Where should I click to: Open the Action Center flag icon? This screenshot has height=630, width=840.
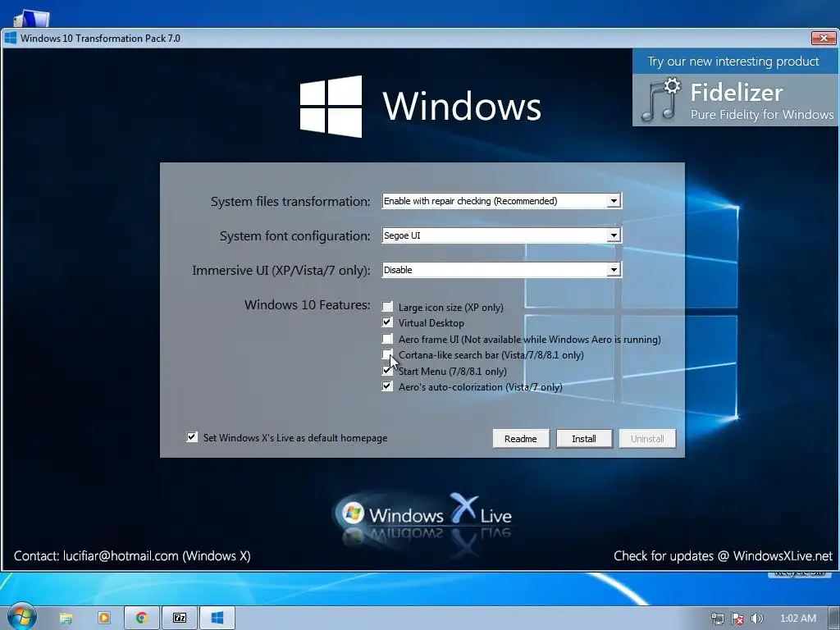pyautogui.click(x=737, y=619)
